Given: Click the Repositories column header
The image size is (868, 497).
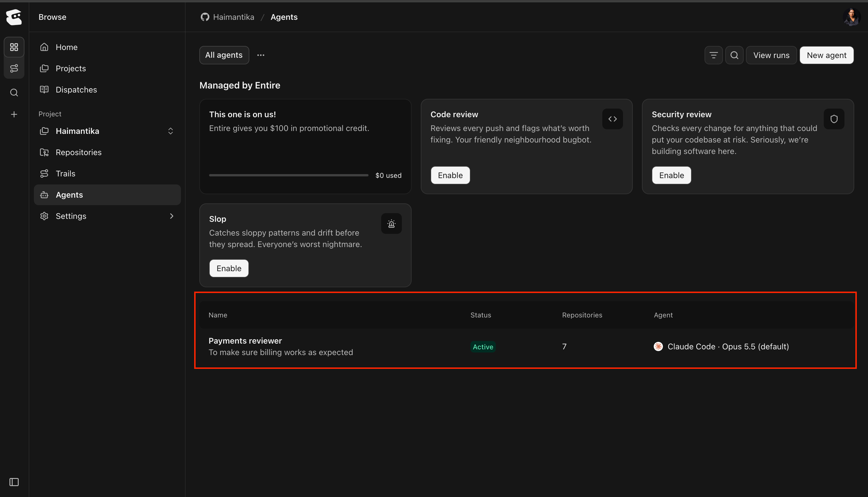Looking at the screenshot, I should (582, 315).
